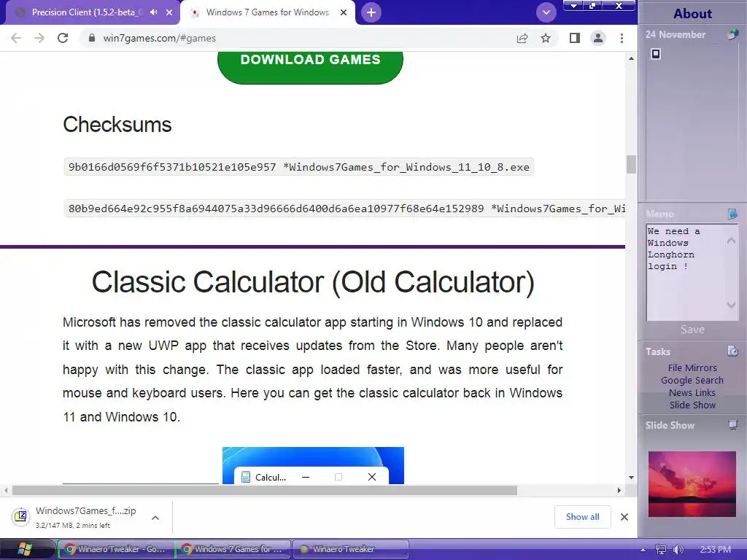Click the Memo notepad icon
The width and height of the screenshot is (747, 560).
click(732, 214)
